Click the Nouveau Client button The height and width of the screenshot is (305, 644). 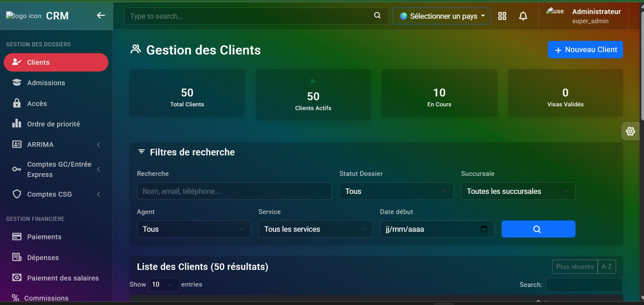[585, 49]
